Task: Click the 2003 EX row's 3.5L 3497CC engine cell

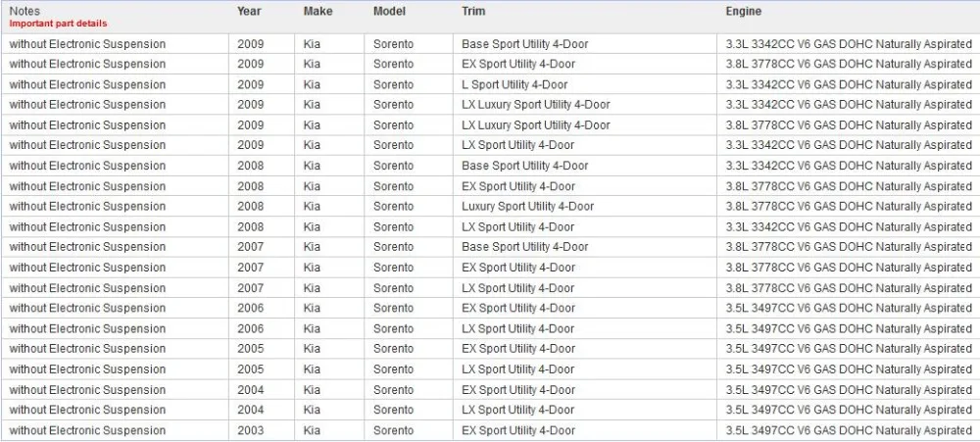Action: (849, 431)
